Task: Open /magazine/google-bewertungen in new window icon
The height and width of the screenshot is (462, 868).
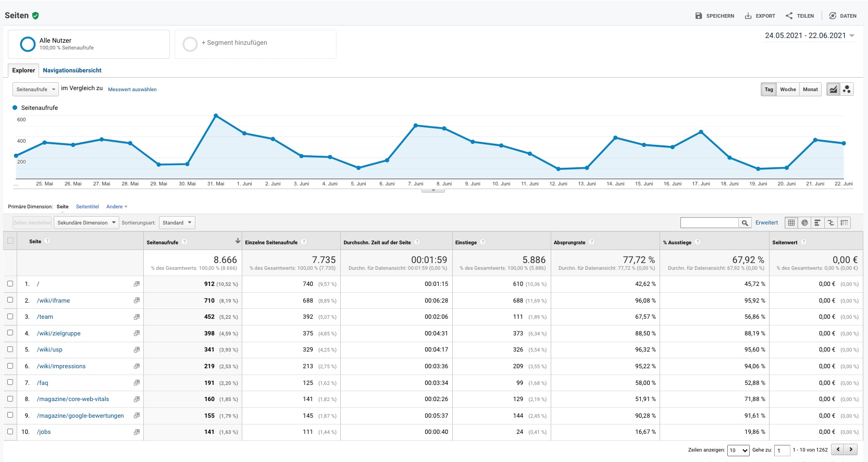Action: pyautogui.click(x=137, y=416)
